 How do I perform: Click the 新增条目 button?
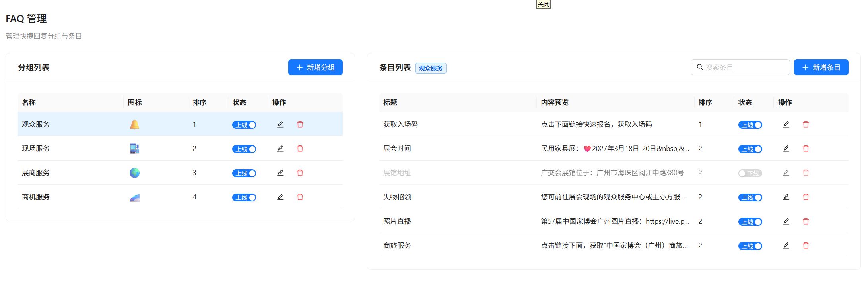point(821,67)
